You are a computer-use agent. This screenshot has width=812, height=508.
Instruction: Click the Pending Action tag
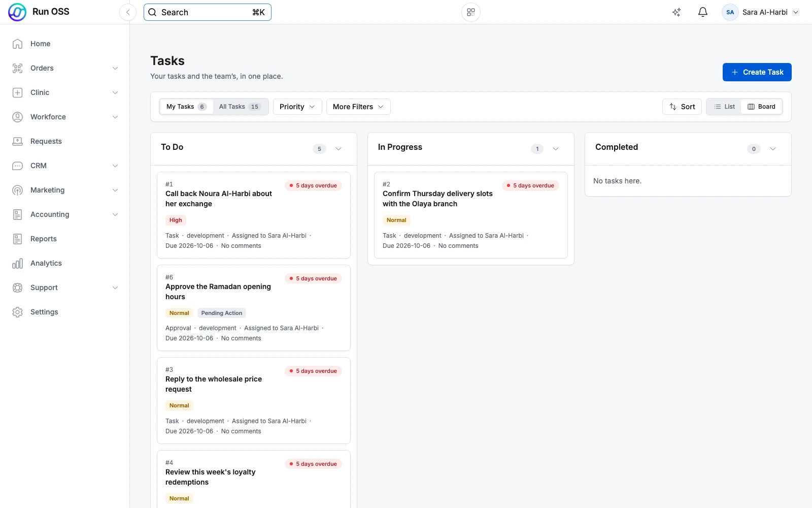[x=222, y=313]
